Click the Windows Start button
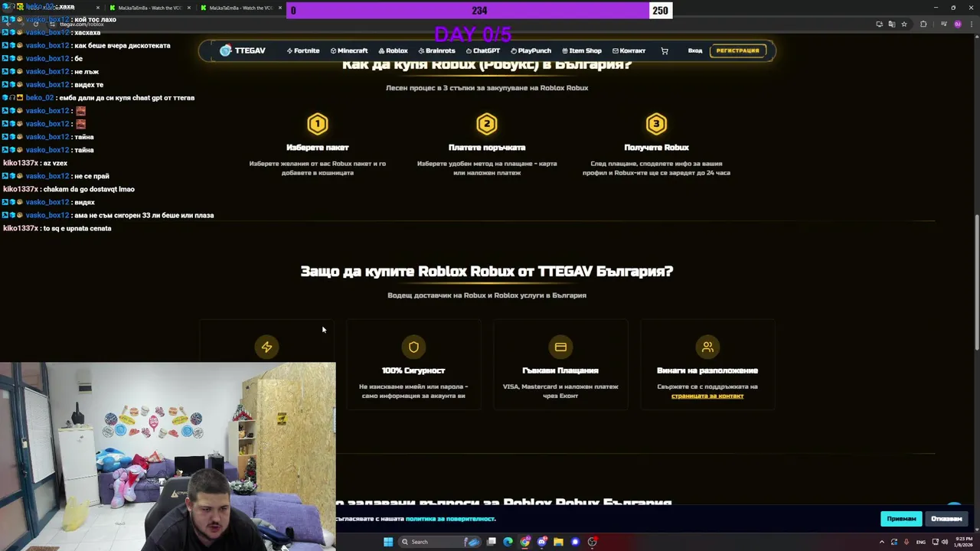980x551 pixels. pyautogui.click(x=388, y=542)
